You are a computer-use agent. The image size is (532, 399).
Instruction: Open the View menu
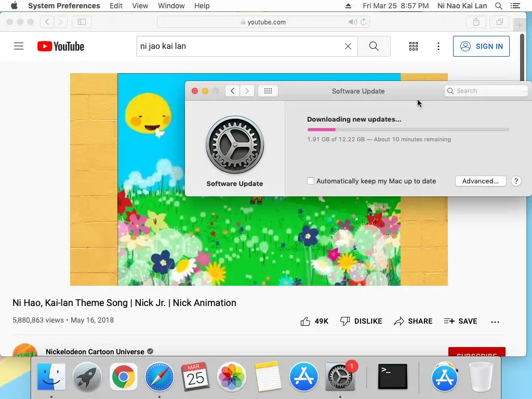click(140, 6)
